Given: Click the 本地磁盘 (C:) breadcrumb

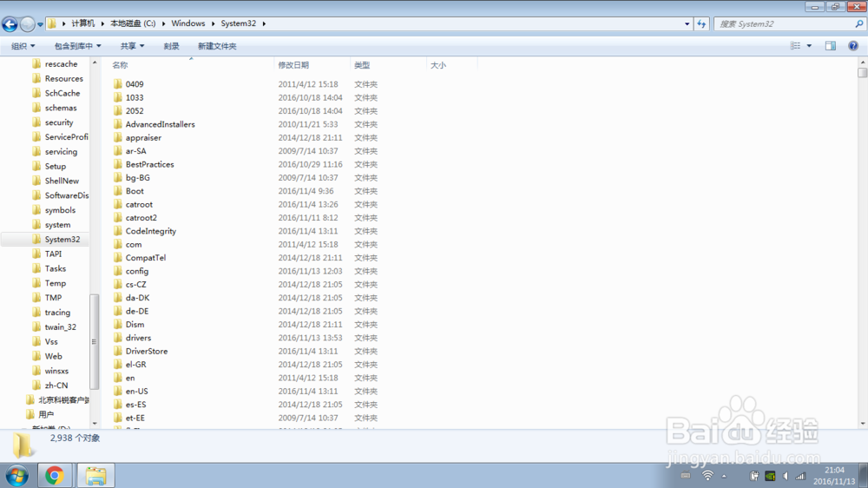Looking at the screenshot, I should tap(133, 23).
